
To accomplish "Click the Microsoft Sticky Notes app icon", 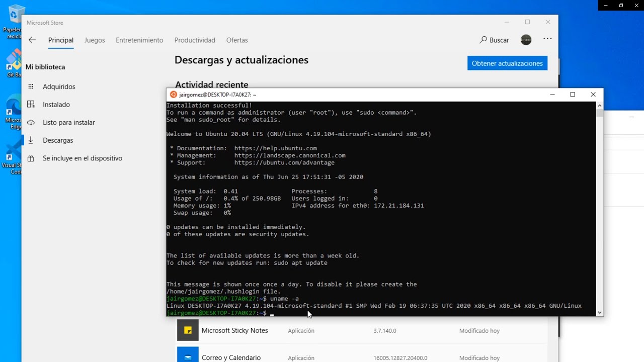I will [188, 330].
